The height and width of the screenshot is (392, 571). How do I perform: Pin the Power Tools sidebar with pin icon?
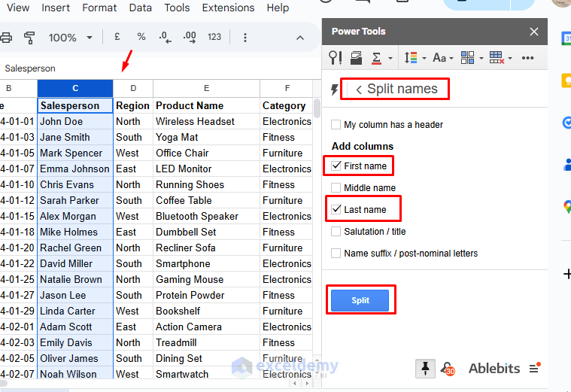[425, 369]
